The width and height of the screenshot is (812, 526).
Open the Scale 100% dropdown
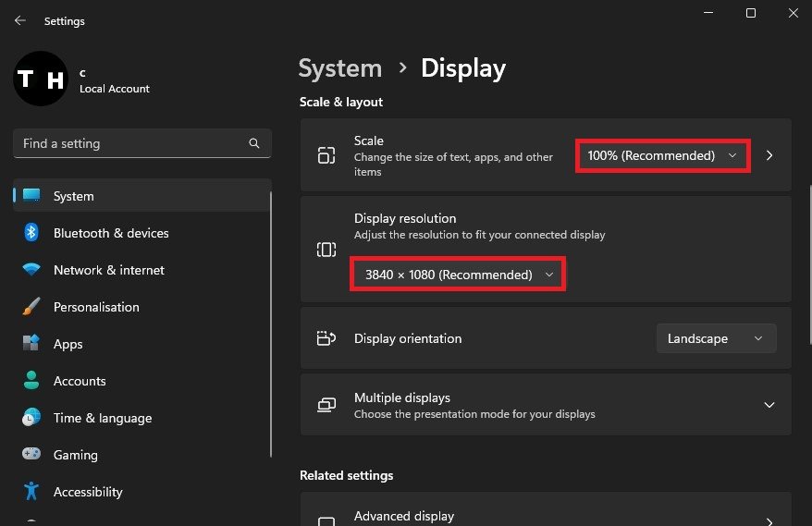(x=663, y=156)
